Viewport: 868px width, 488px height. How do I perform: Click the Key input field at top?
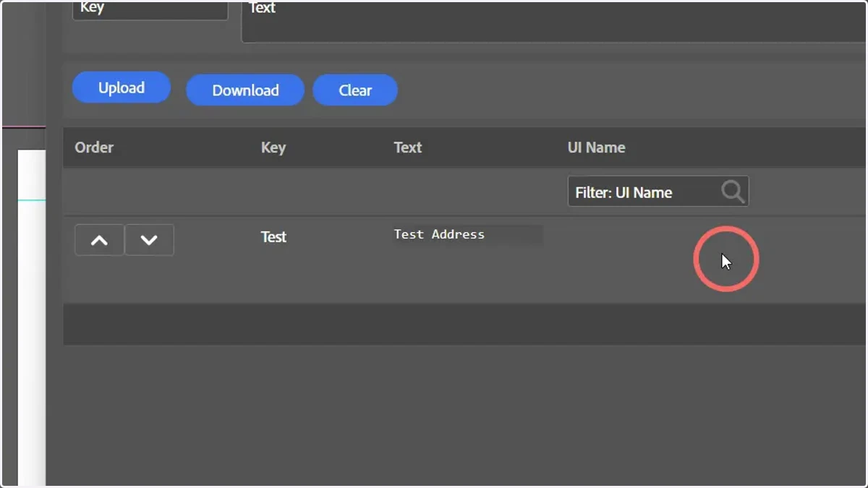click(x=150, y=9)
